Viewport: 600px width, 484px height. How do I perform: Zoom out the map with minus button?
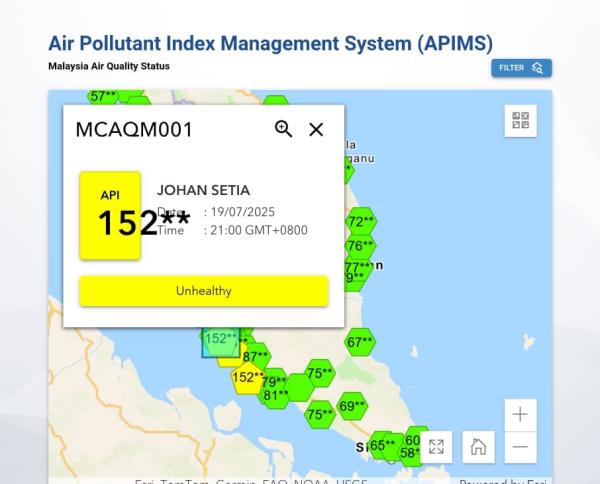pyautogui.click(x=520, y=447)
